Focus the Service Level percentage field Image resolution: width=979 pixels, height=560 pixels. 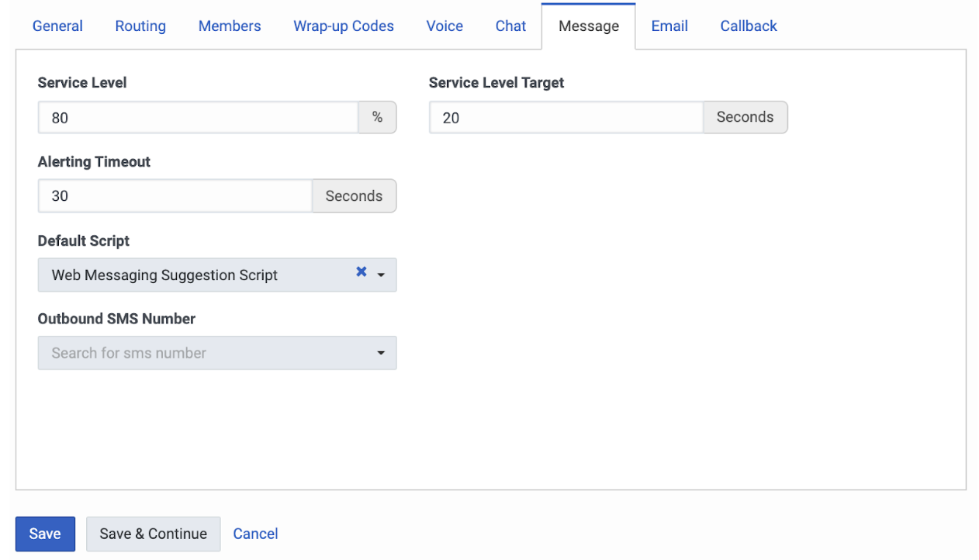[198, 118]
